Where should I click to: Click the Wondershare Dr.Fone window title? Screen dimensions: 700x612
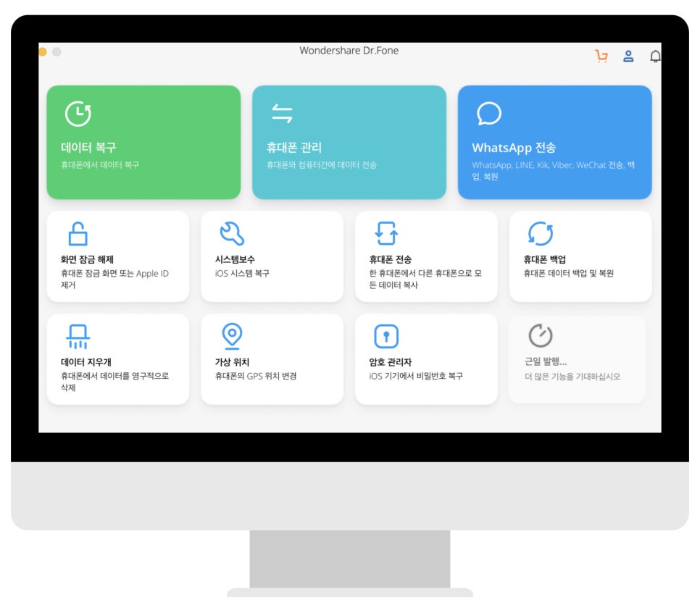[x=349, y=51]
